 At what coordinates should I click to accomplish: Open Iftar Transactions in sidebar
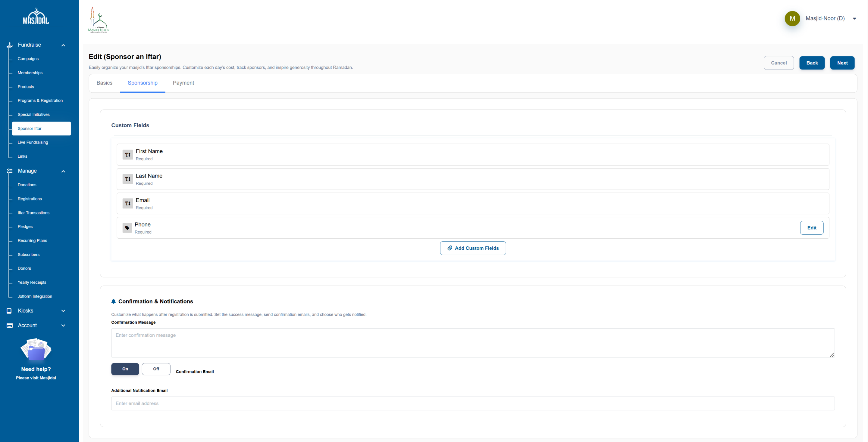33,213
